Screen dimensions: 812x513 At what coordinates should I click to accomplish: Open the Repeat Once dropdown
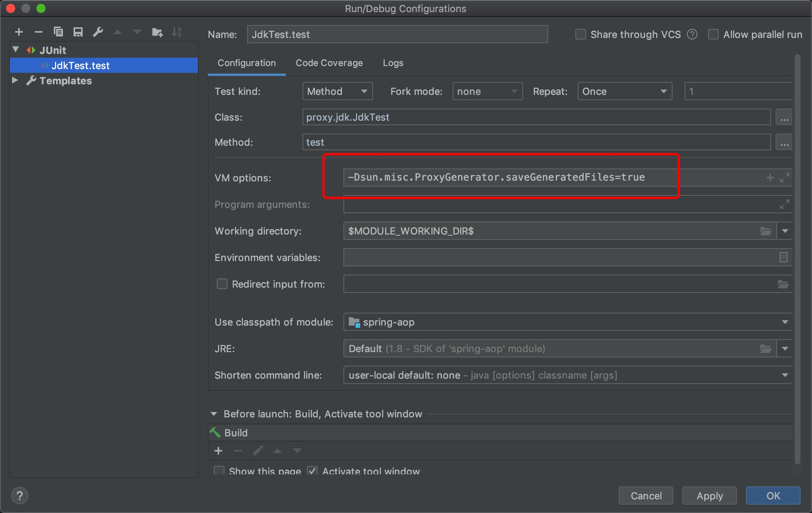[624, 91]
